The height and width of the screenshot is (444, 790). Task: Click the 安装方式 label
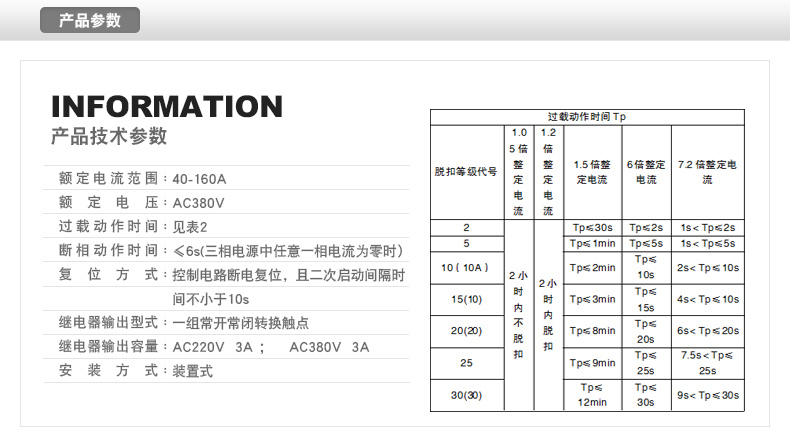108,371
